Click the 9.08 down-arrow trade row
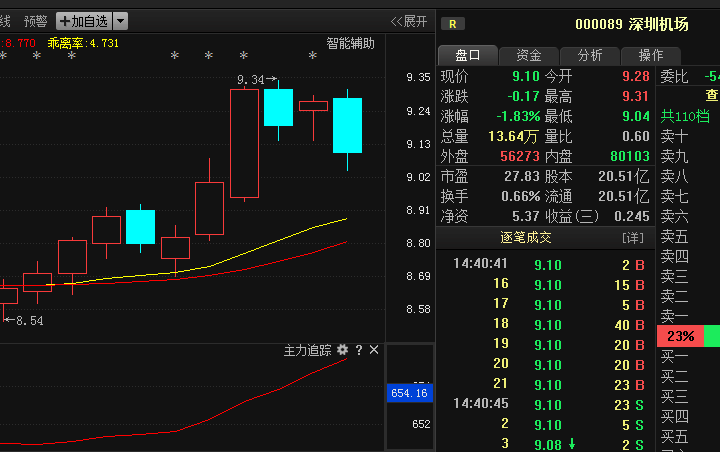Viewport: 720px width, 452px height. click(546, 444)
